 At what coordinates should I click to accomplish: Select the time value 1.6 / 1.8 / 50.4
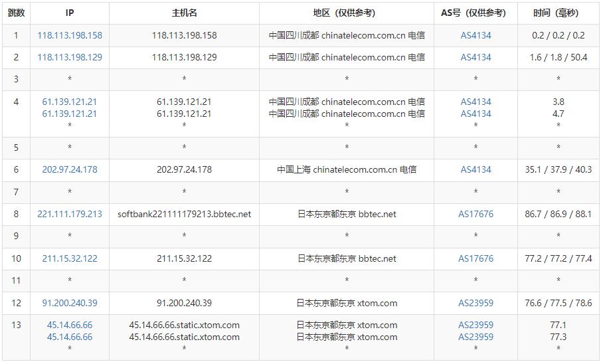[558, 57]
